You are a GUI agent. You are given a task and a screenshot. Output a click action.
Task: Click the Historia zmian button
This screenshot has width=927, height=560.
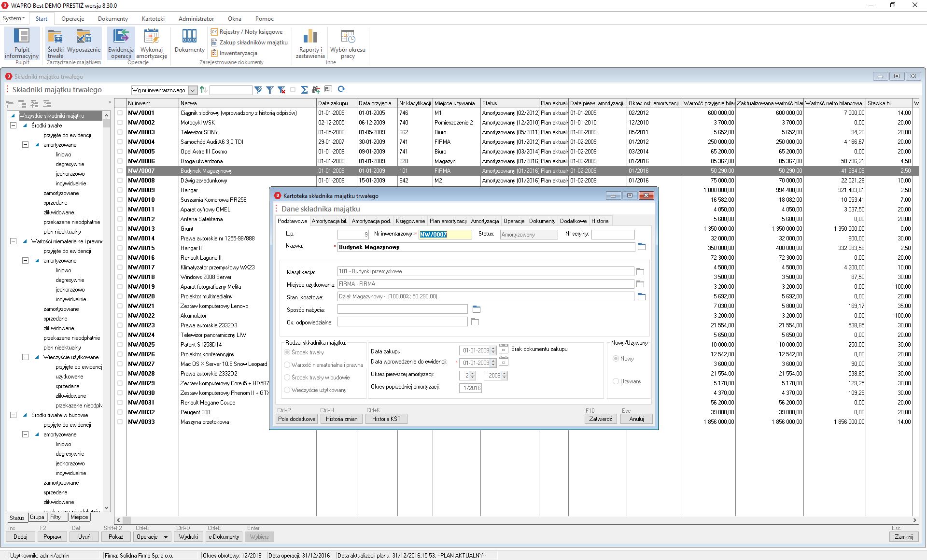pyautogui.click(x=341, y=419)
